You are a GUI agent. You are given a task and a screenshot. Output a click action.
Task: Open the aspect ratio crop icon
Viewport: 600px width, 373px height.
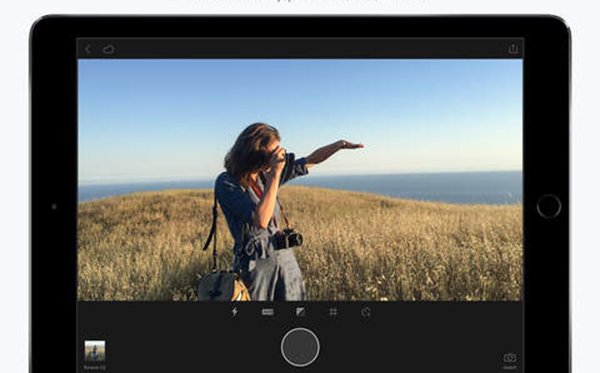coord(268,312)
